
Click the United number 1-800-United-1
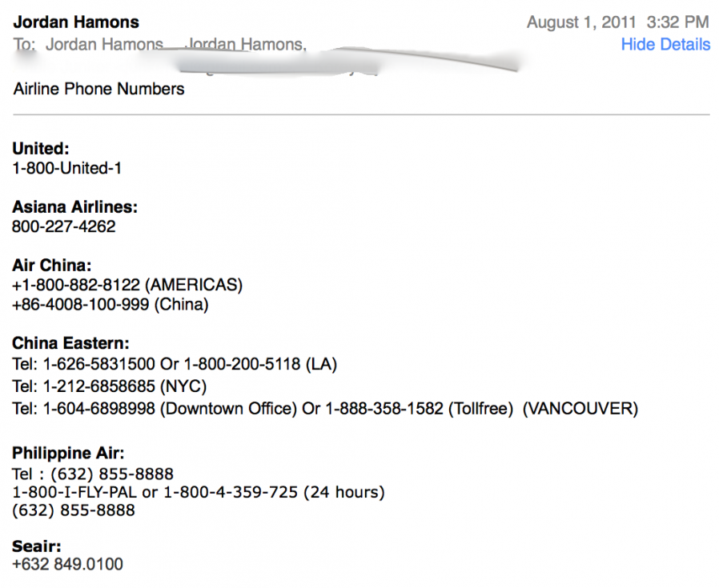(67, 168)
